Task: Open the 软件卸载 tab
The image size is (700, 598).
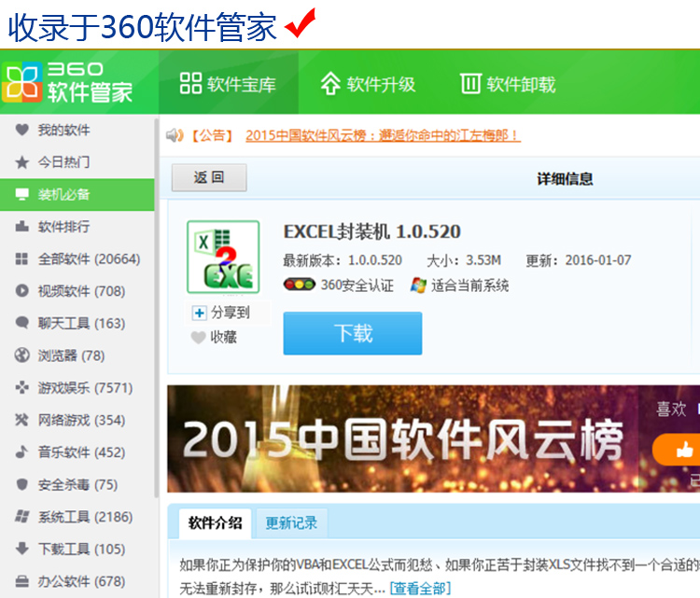Action: coord(508,83)
